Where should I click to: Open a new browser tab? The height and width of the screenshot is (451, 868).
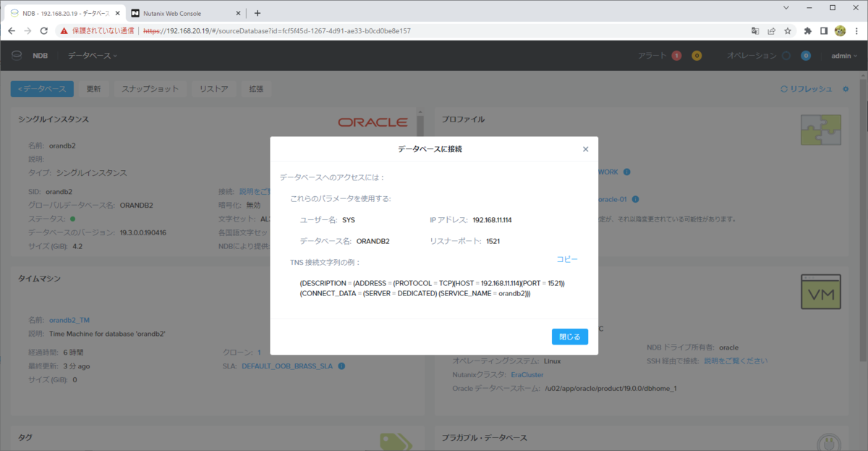(258, 13)
